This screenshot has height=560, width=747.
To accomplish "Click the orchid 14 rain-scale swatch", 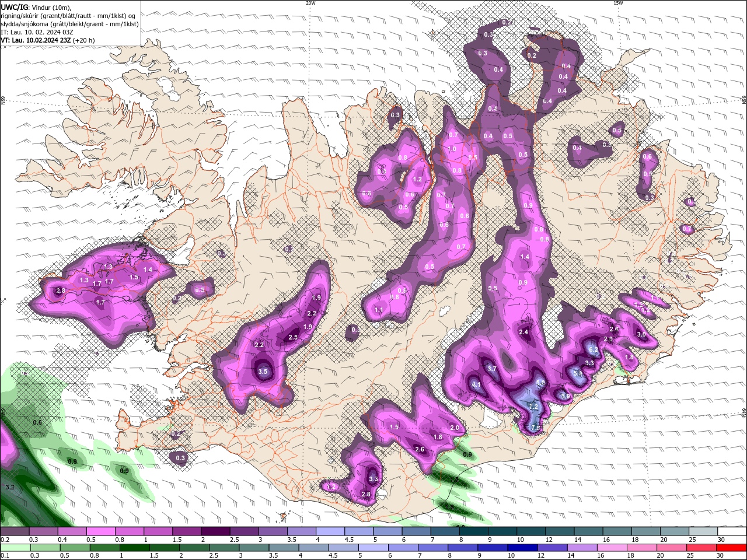I will click(x=581, y=547).
